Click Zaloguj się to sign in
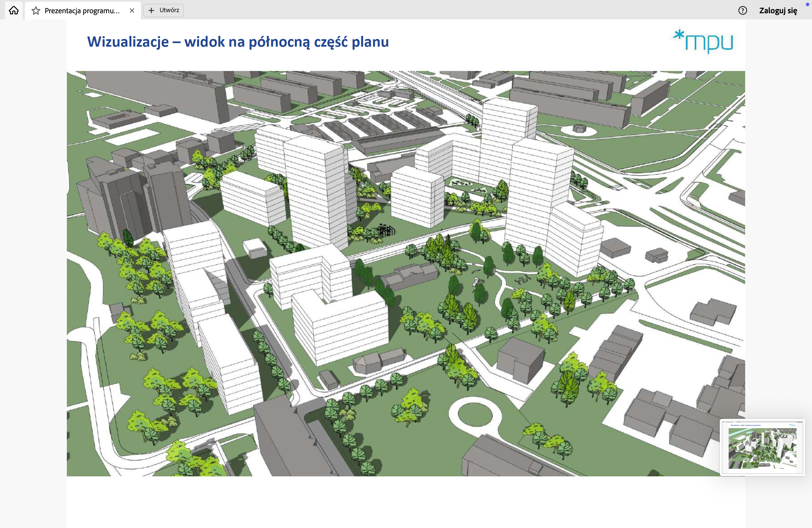Image resolution: width=812 pixels, height=528 pixels. (x=778, y=10)
